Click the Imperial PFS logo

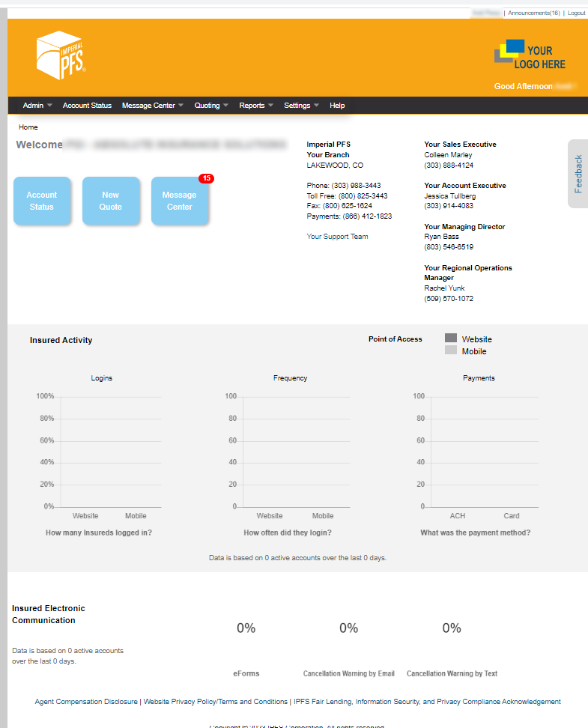pyautogui.click(x=61, y=55)
